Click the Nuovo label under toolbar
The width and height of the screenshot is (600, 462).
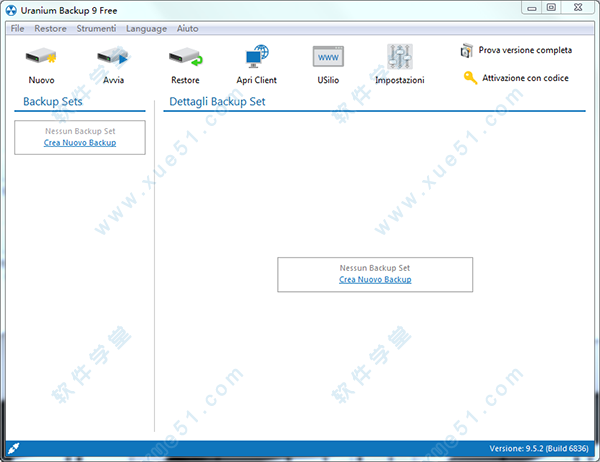pyautogui.click(x=41, y=80)
